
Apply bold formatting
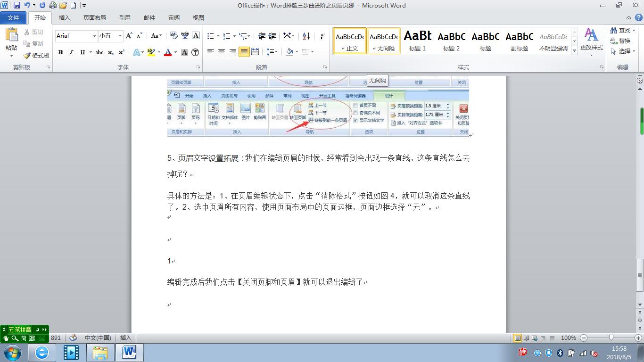point(60,52)
